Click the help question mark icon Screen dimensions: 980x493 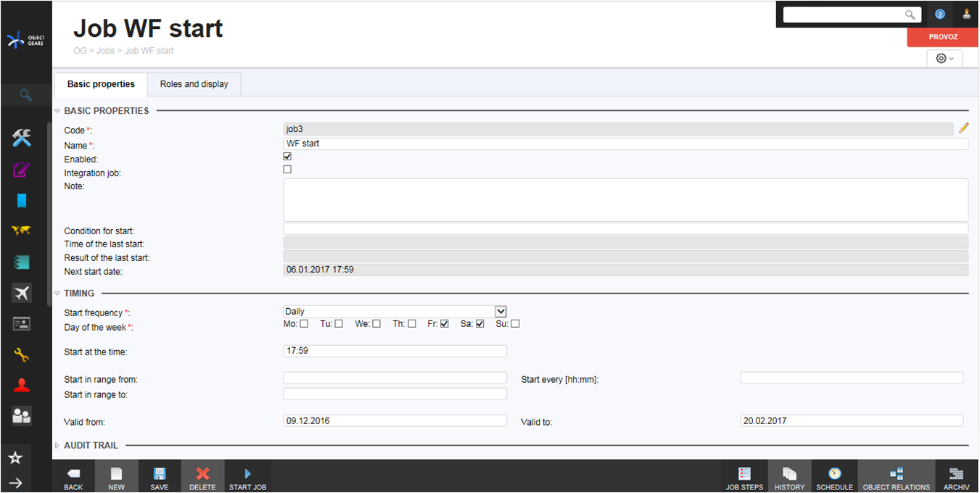point(940,14)
